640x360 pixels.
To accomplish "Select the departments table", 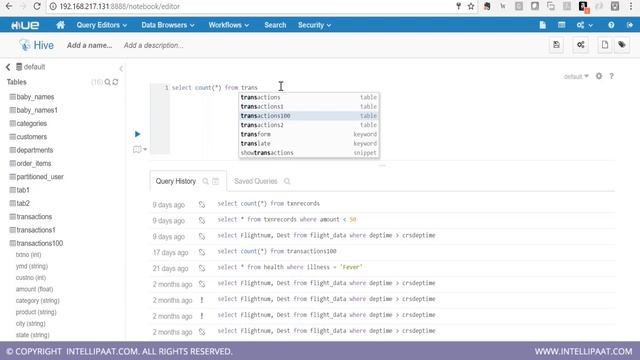I will (35, 150).
